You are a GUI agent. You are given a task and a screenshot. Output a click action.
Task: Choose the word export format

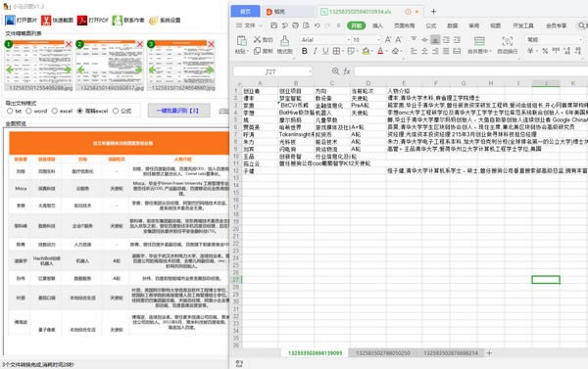pos(28,111)
